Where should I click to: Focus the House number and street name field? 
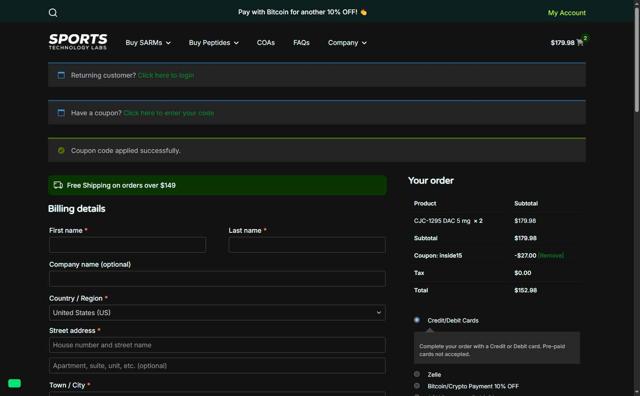click(217, 345)
